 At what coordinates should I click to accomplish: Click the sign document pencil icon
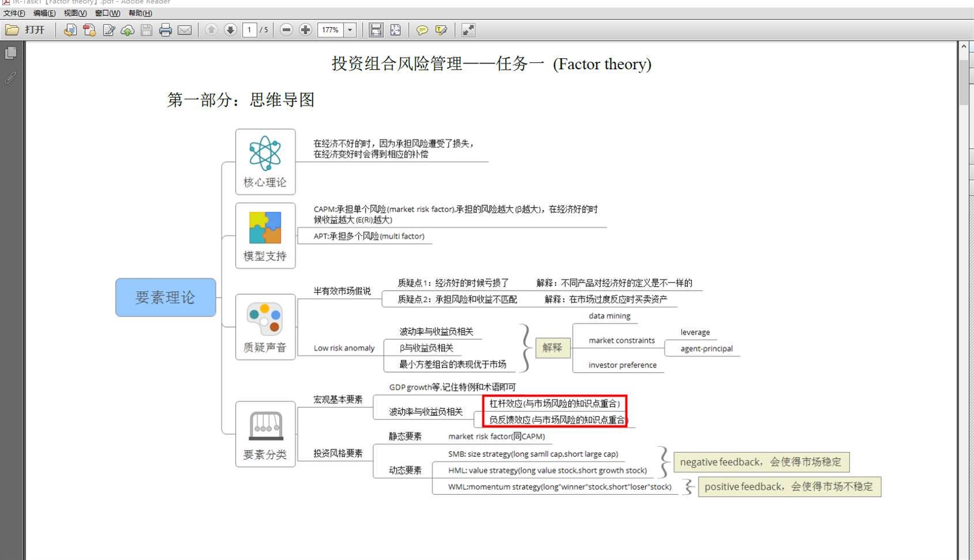[x=108, y=30]
